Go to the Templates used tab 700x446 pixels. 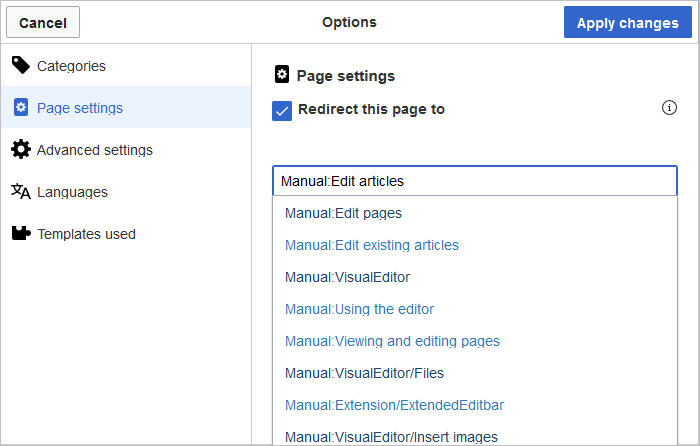(86, 234)
